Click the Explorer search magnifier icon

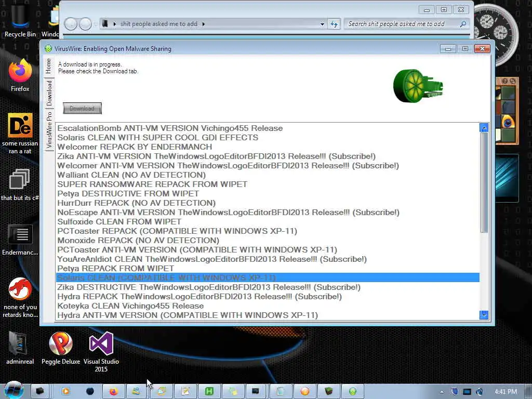[x=463, y=24]
